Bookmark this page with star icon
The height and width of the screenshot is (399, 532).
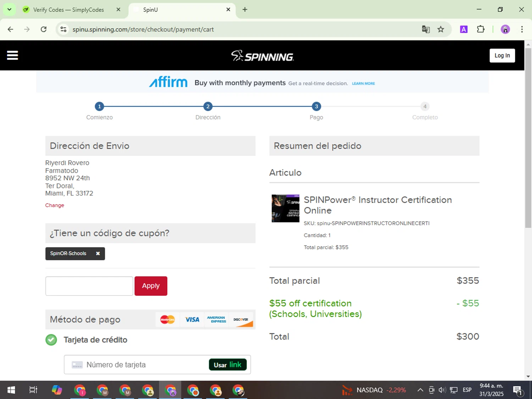click(x=441, y=29)
